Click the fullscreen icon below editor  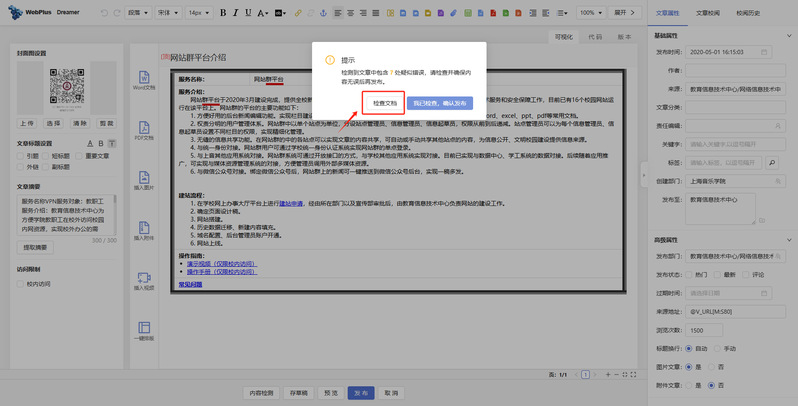coord(633,375)
